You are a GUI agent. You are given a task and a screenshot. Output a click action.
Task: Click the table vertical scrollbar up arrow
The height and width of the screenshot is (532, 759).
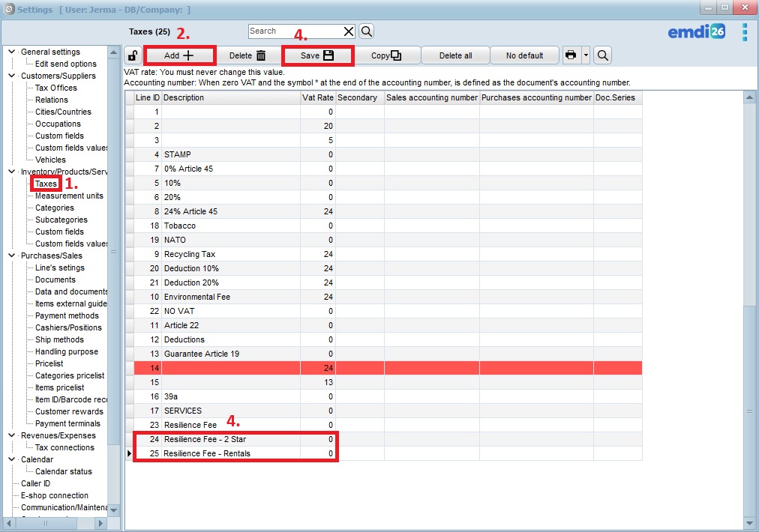point(749,97)
